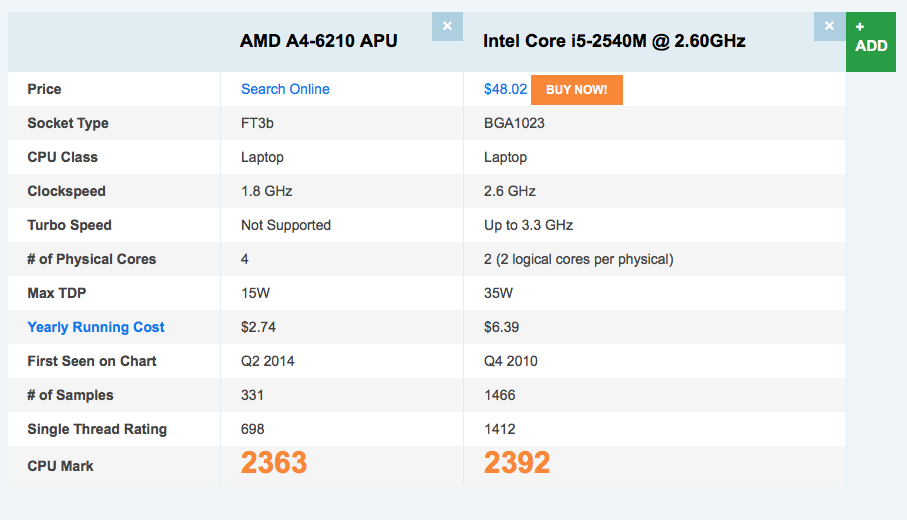Click the # of Physical Cores label
Image resolution: width=907 pixels, height=520 pixels.
coord(92,259)
